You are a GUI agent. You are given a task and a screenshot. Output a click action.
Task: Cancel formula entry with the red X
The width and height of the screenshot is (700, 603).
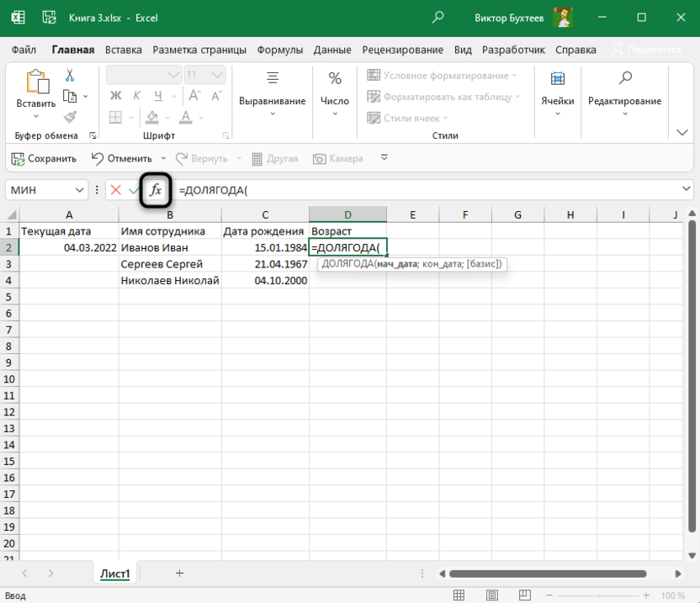point(115,190)
